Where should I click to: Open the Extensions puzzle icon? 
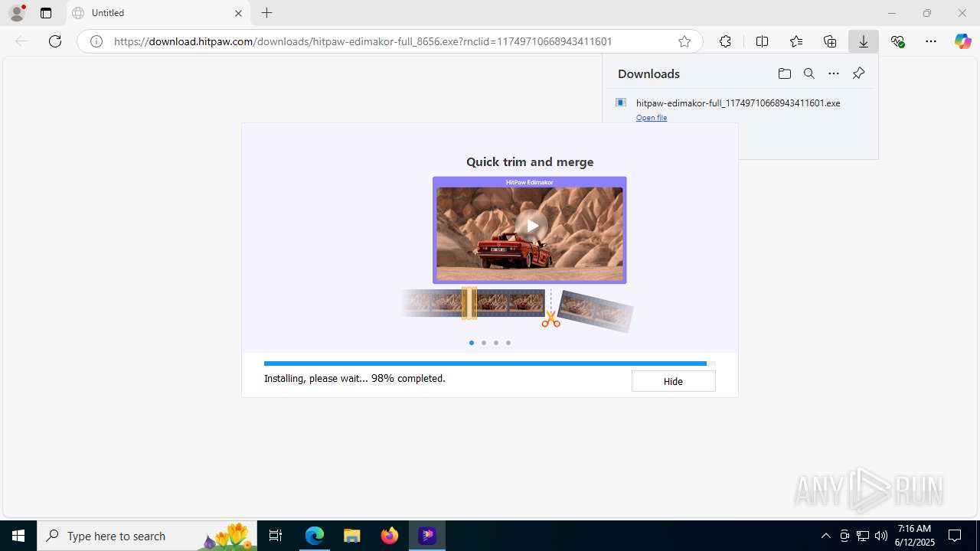725,41
